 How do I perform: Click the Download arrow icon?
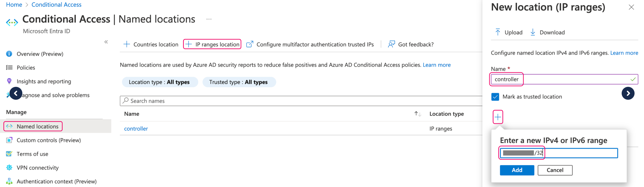tap(533, 32)
